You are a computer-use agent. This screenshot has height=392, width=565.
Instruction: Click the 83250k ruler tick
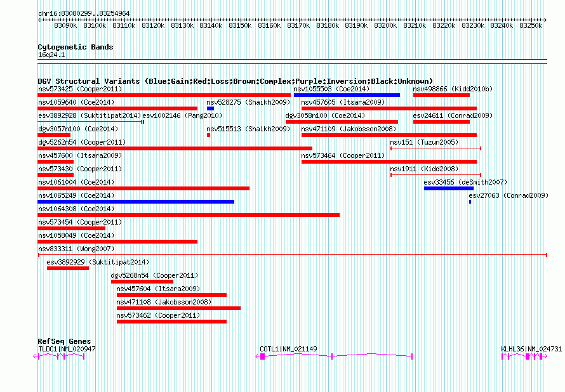pyautogui.click(x=531, y=25)
